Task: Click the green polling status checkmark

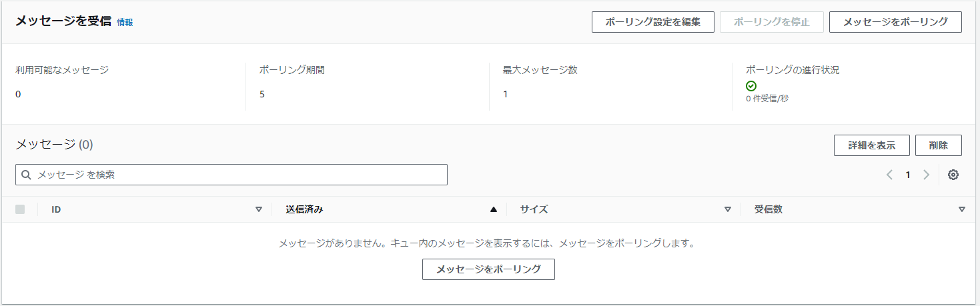Action: (x=751, y=86)
